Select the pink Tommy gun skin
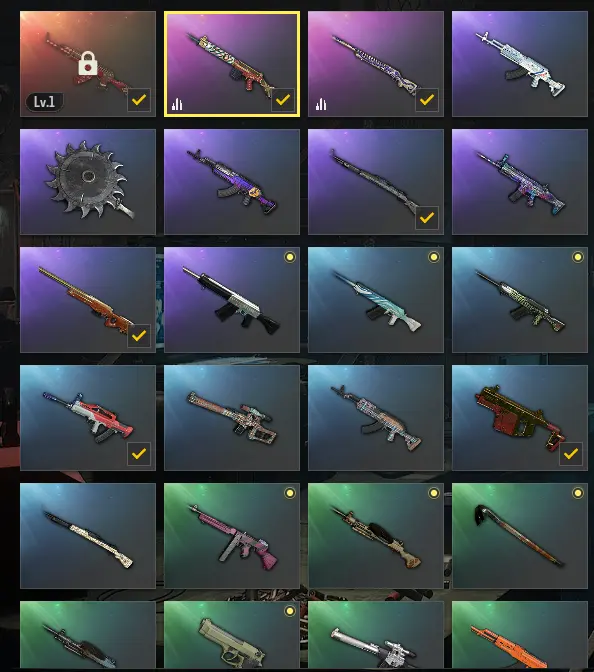This screenshot has width=594, height=672. [232, 536]
